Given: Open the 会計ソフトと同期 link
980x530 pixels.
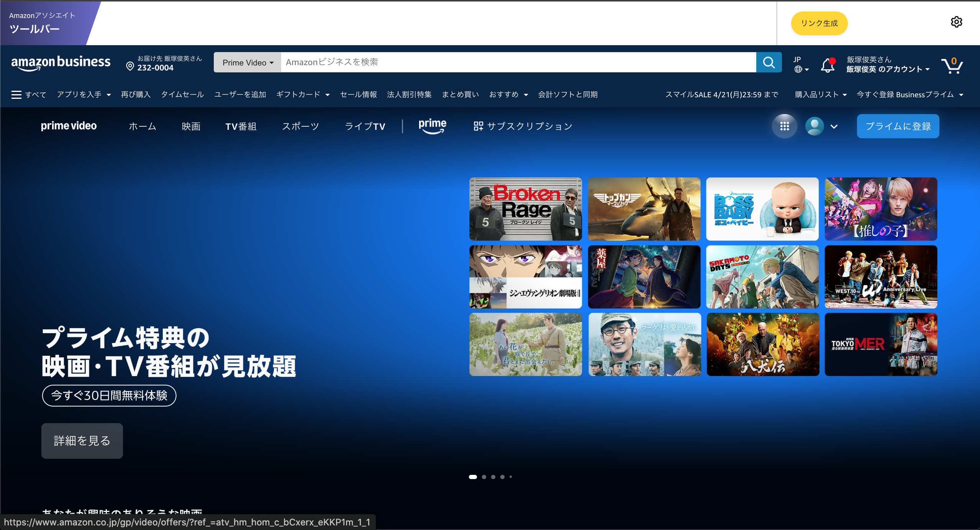Looking at the screenshot, I should click(568, 95).
